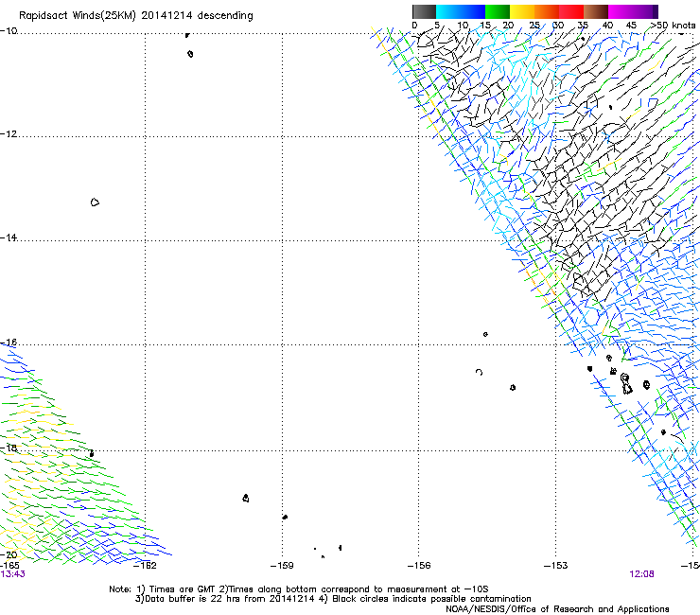Click the '-153' longitude axis label

tap(556, 566)
